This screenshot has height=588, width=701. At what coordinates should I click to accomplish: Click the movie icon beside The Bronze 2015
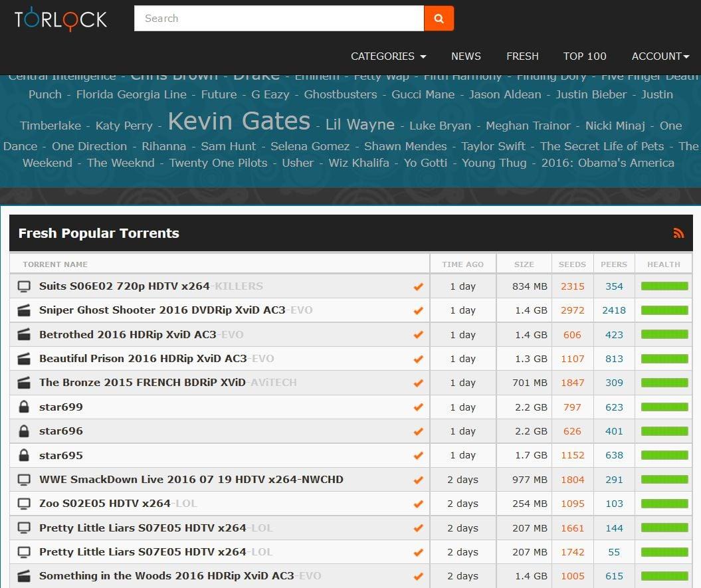[x=24, y=383]
